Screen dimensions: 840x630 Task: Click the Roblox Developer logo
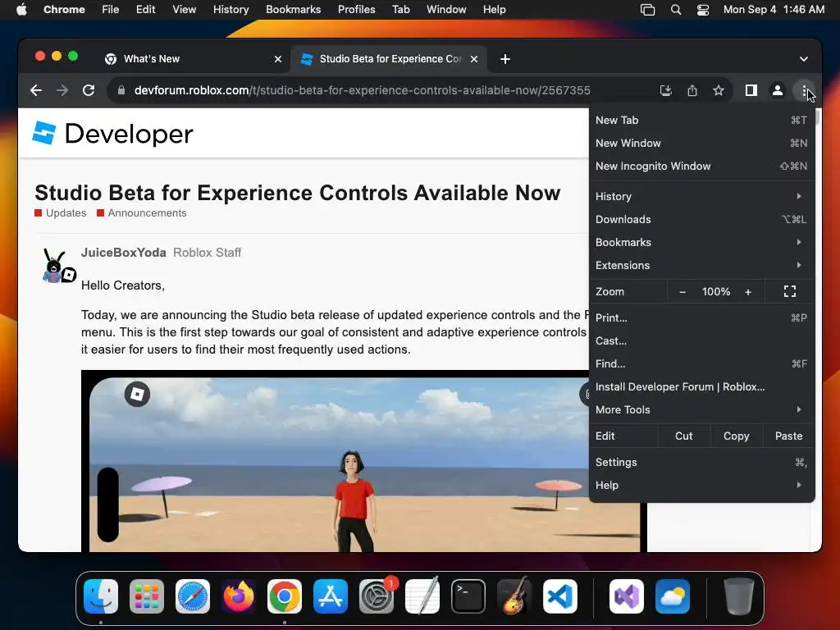tap(112, 134)
